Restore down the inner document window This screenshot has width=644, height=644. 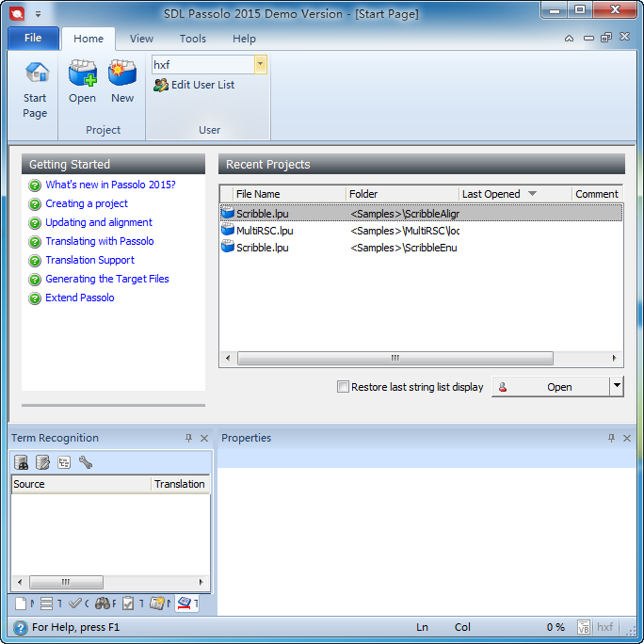(x=606, y=38)
